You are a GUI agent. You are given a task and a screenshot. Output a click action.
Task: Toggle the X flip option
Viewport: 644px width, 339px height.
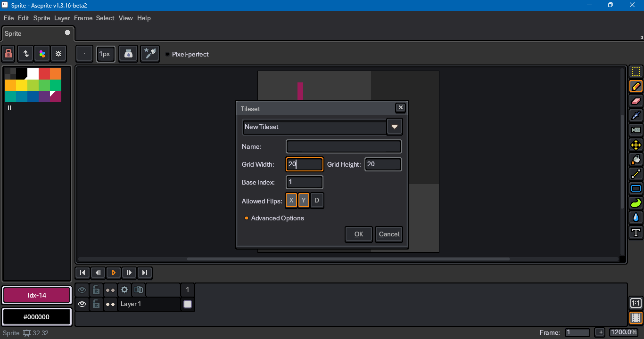(291, 201)
